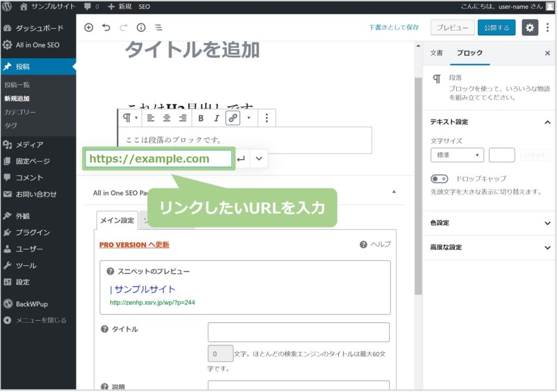This screenshot has width=558, height=392.
Task: Open link settings chevron next to URL
Action: click(259, 159)
